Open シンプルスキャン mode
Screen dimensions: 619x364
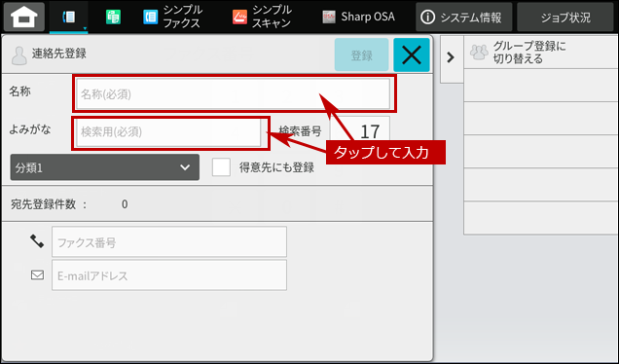pyautogui.click(x=262, y=17)
